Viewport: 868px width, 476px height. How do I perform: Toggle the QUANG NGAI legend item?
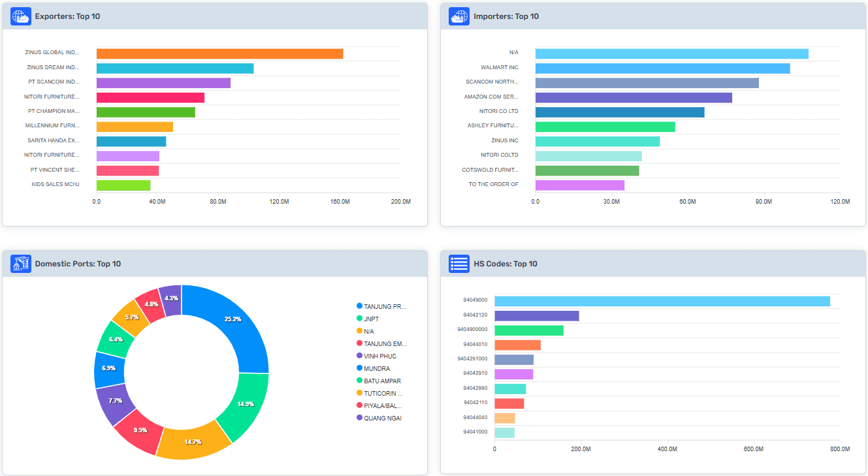pyautogui.click(x=382, y=418)
